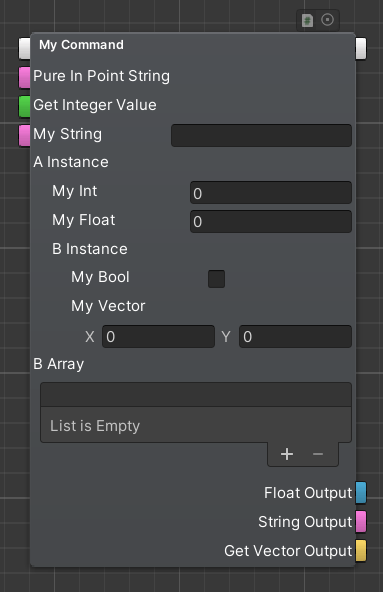
Task: Click the My Vector label
Action: click(x=108, y=306)
